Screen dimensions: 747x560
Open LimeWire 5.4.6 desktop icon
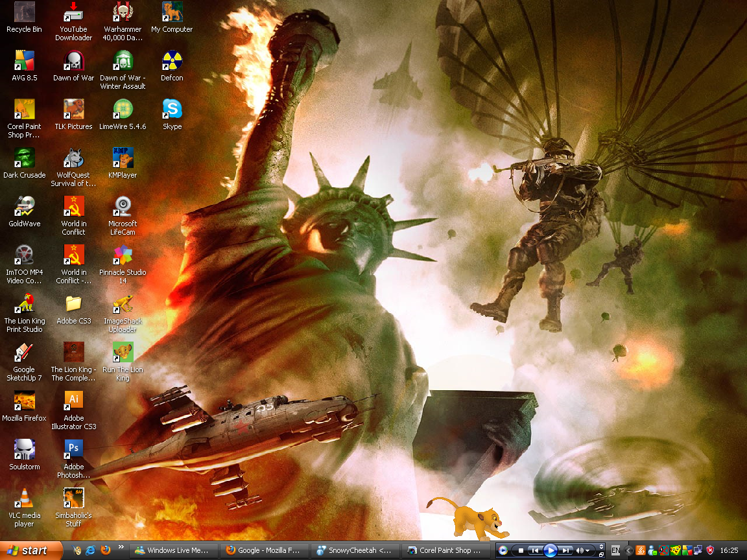point(123,110)
